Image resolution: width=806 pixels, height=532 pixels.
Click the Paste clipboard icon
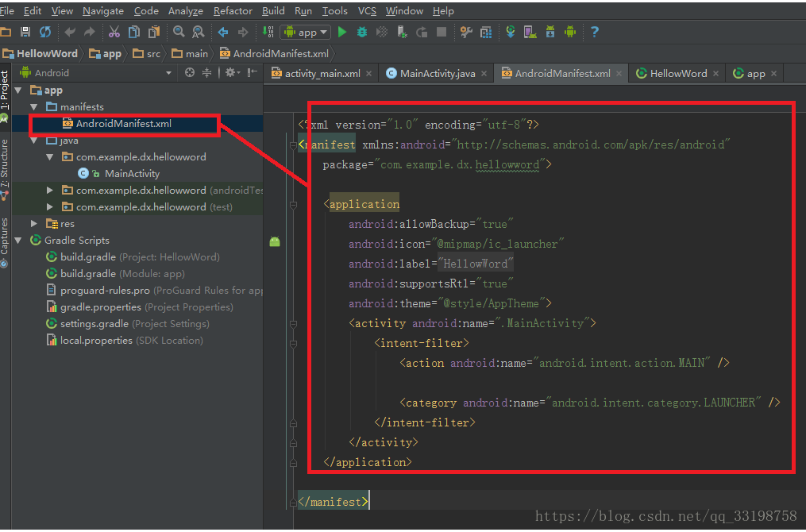[x=154, y=32]
